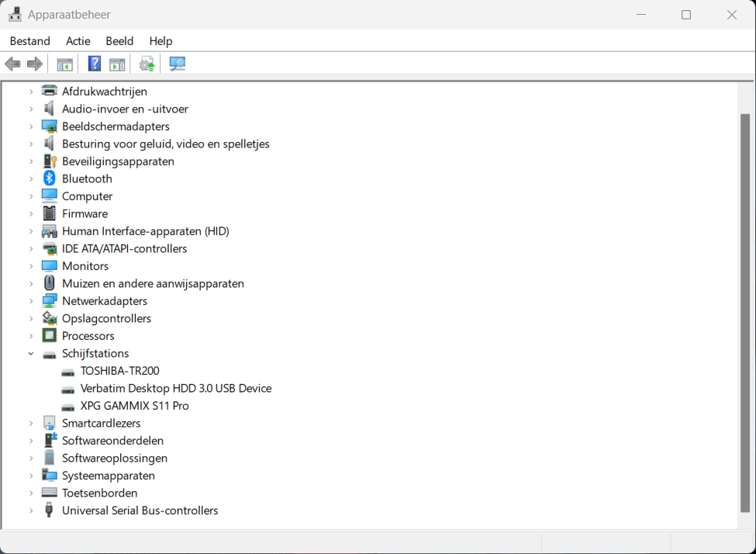Screen dimensions: 756x554
Task: Click the USB plug icon of Universal Serial Bus-controllers
Action: tap(49, 510)
